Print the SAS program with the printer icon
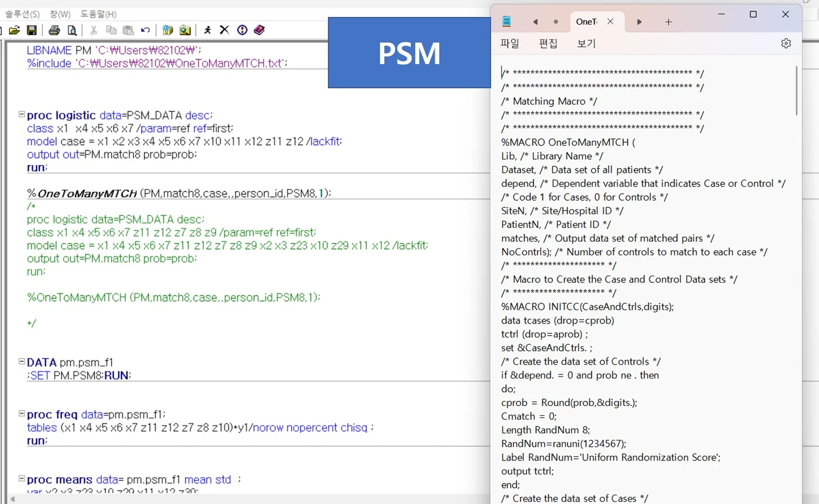Screen dimensions: 819x504 (x=54, y=30)
